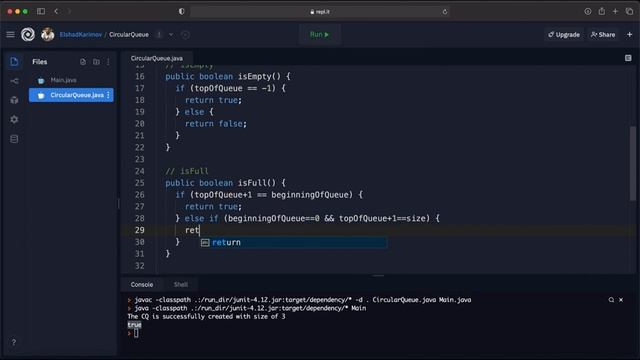Click the 'isFull()' method name on line 25
The image size is (640, 360).
point(256,183)
